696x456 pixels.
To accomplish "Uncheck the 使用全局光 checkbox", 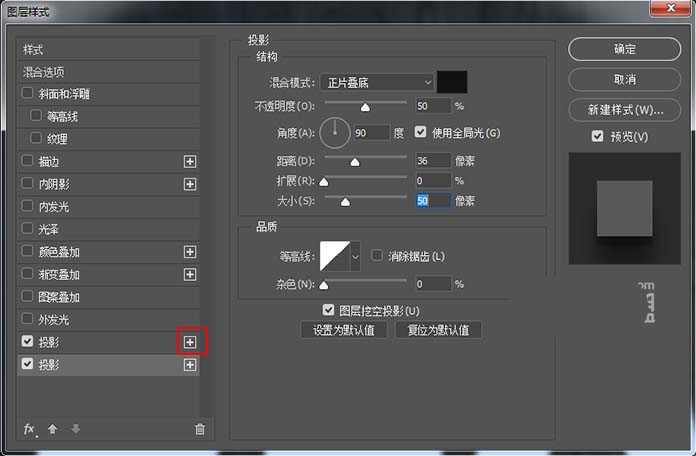I will click(x=420, y=132).
